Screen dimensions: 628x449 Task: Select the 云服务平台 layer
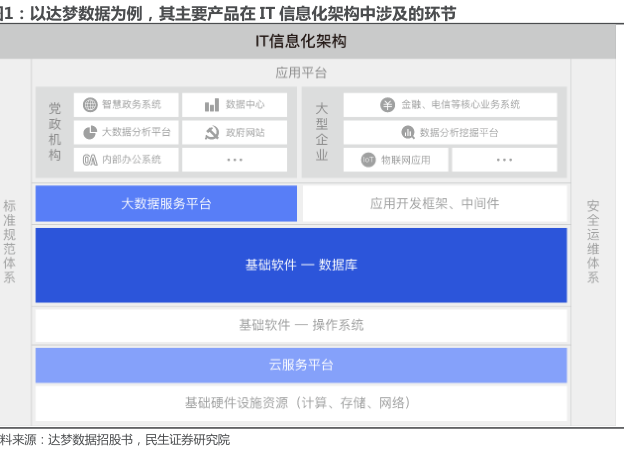(301, 365)
